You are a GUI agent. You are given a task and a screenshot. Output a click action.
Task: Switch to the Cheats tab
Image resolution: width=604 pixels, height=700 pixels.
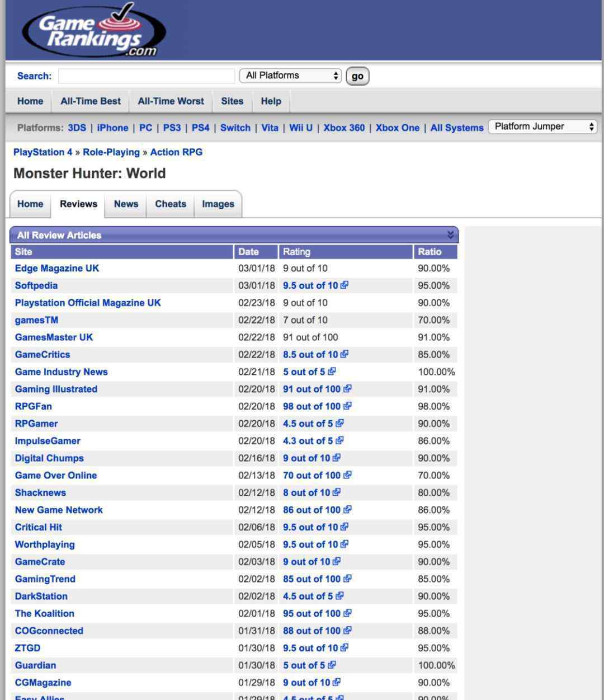(171, 204)
